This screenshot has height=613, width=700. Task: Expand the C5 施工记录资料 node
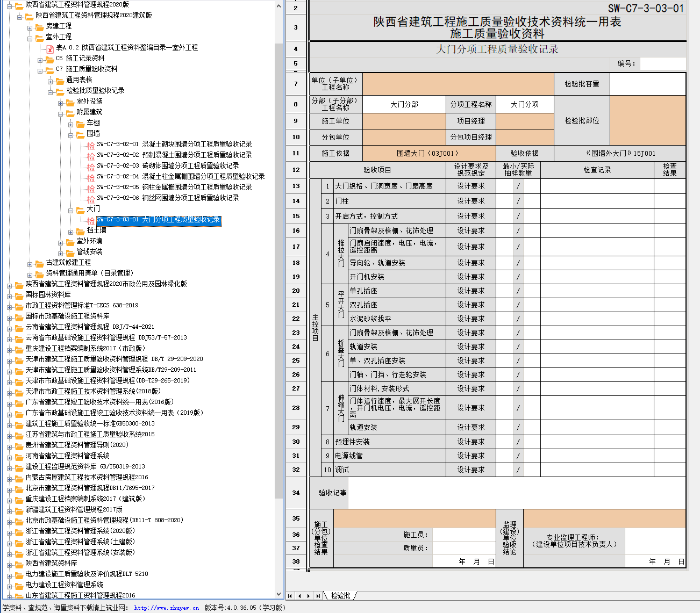coord(40,59)
